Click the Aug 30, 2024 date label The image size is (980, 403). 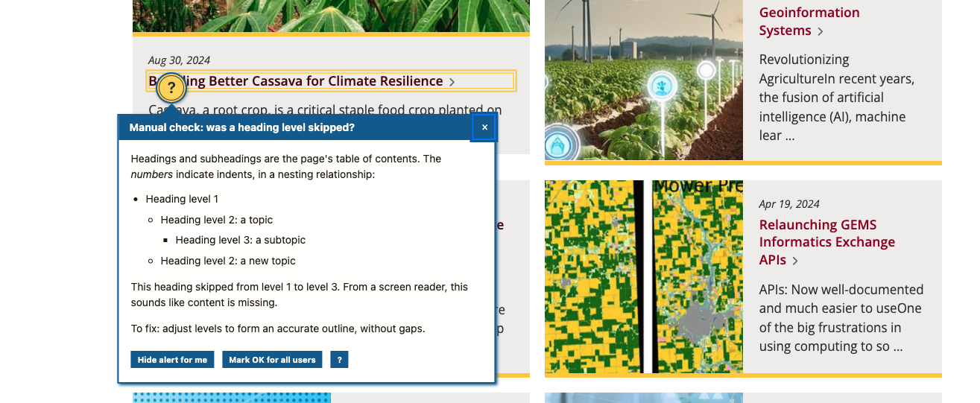pyautogui.click(x=179, y=60)
